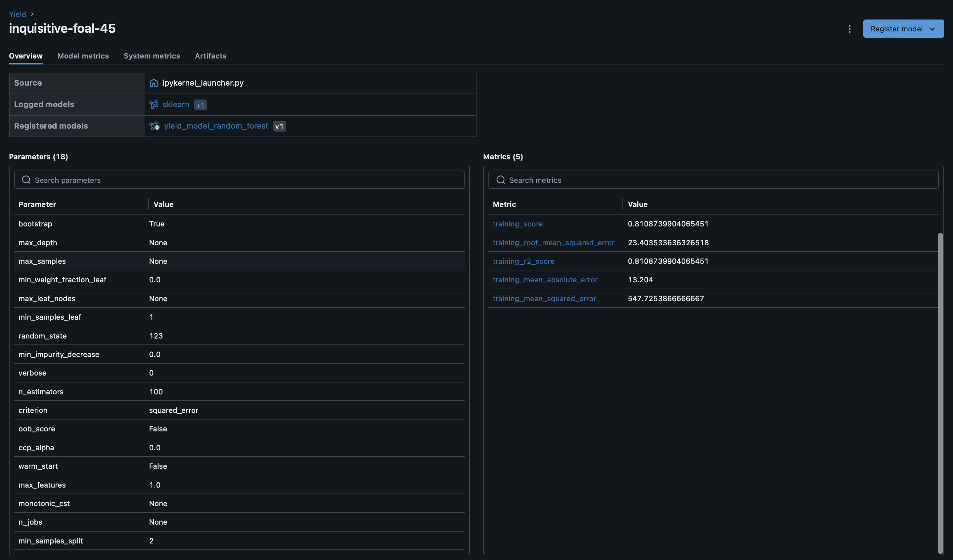The image size is (953, 560).
Task: Click the Yield experiment breadcrumb link
Action: coord(18,14)
